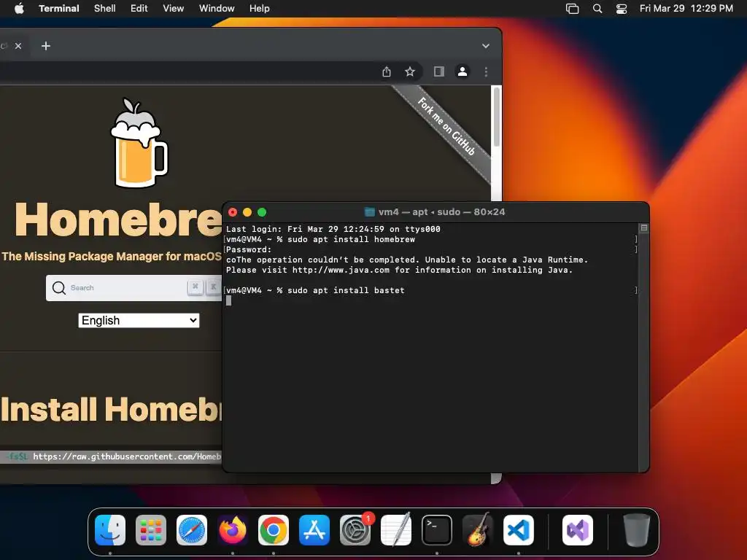Image resolution: width=747 pixels, height=560 pixels.
Task: Open Control Center in menu bar
Action: (622, 8)
